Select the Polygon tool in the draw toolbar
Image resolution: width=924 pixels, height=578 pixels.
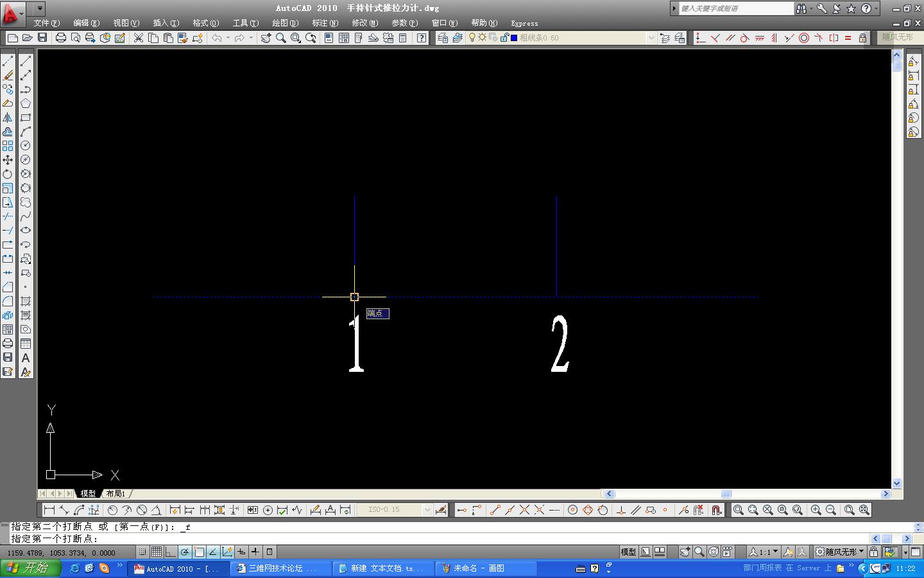coord(26,103)
